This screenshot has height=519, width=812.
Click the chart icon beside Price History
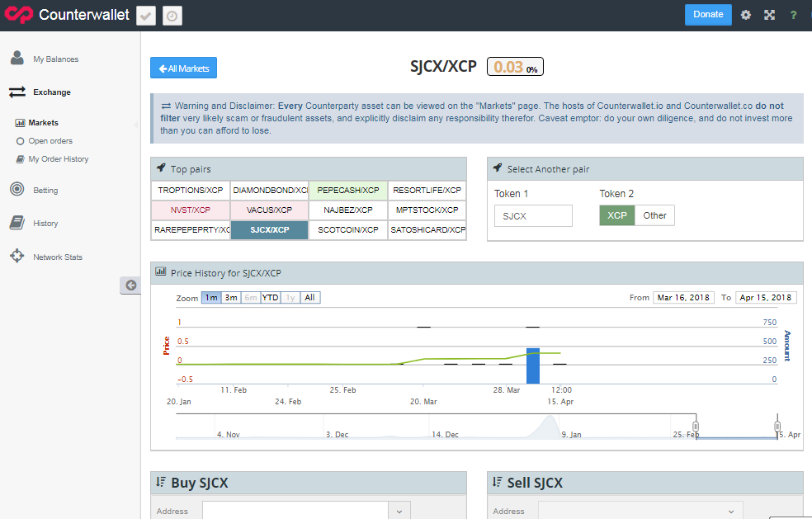click(x=161, y=271)
